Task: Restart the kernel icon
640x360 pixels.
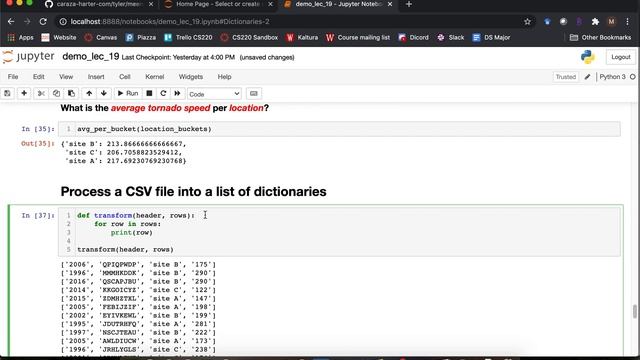Action: (x=163, y=93)
